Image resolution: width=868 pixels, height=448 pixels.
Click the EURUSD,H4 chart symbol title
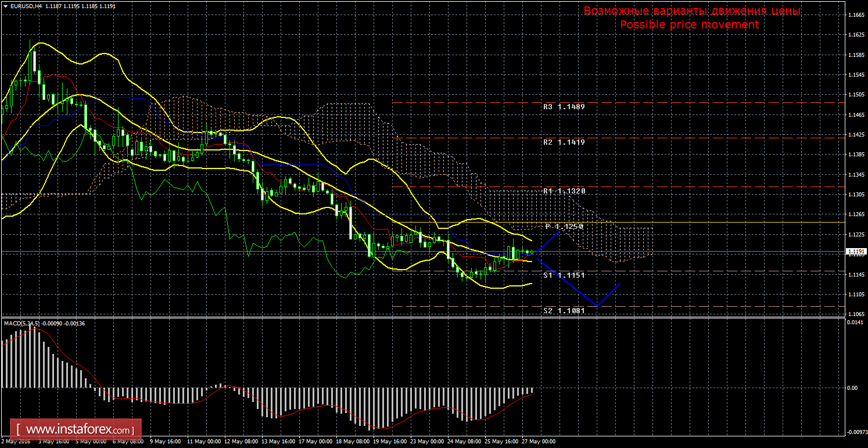(x=23, y=6)
